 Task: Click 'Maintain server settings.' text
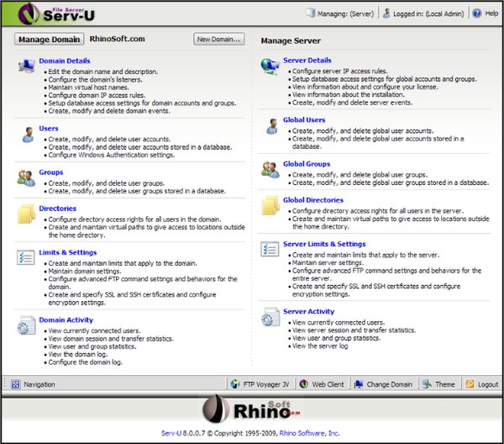[328, 262]
